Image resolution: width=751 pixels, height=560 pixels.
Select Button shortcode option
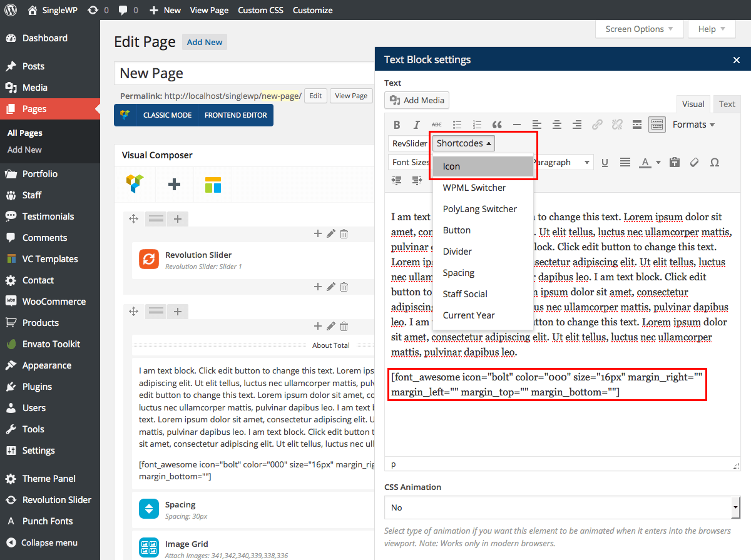point(483,230)
